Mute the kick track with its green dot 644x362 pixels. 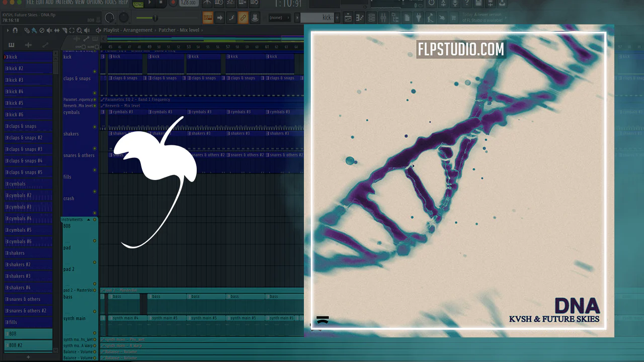pos(94,71)
